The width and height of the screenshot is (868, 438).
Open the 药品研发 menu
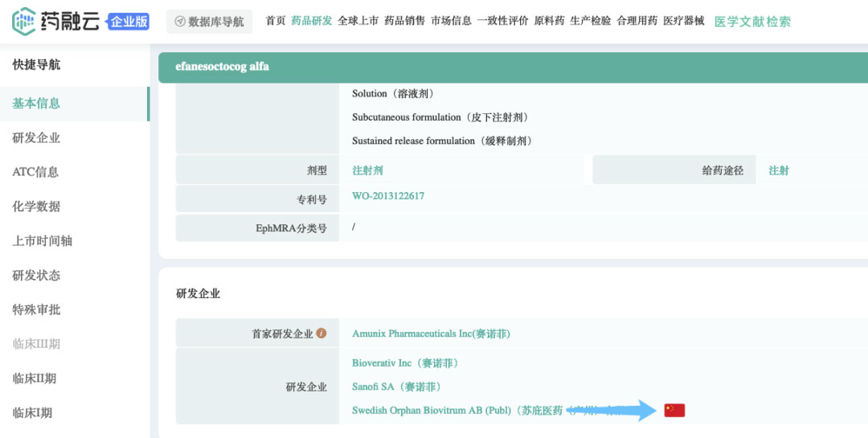(311, 21)
